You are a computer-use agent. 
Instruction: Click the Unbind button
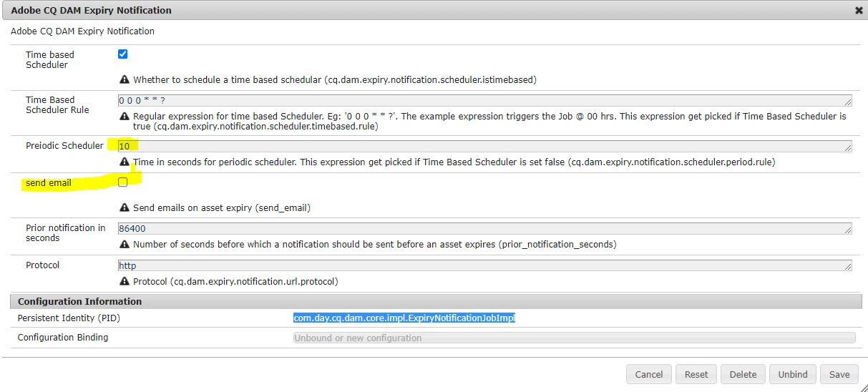(793, 374)
